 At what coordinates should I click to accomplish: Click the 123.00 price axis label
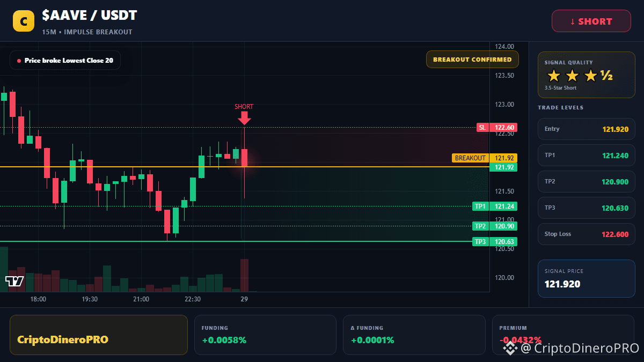click(504, 105)
